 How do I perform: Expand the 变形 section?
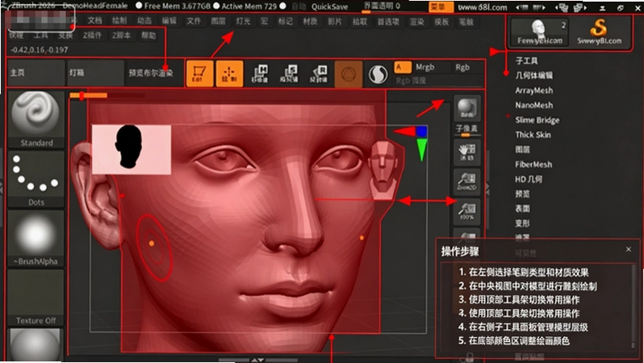pyautogui.click(x=522, y=223)
